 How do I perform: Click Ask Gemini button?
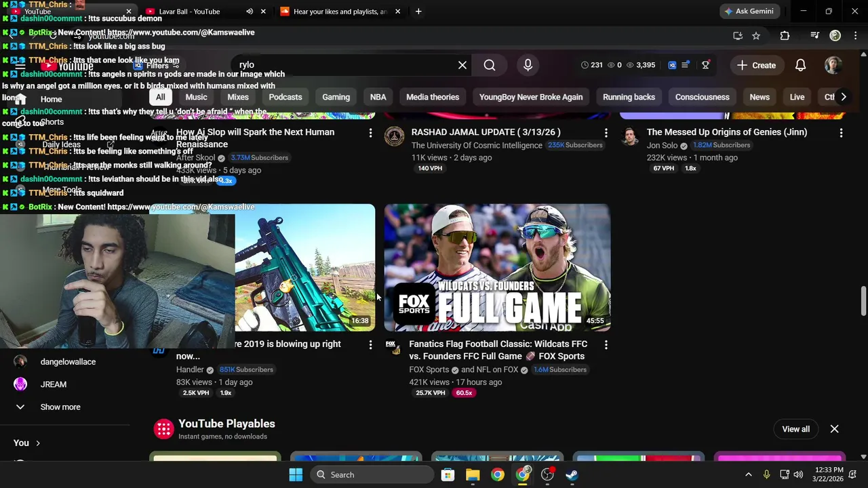[x=749, y=12]
